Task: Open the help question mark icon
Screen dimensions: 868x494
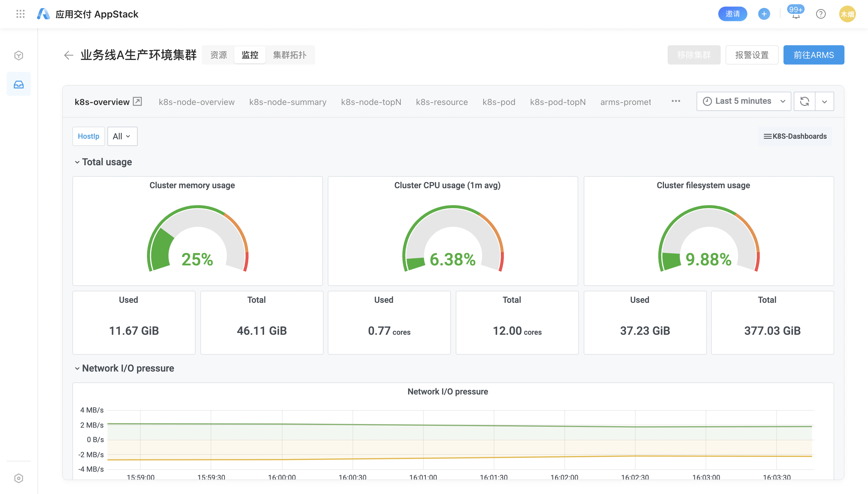Action: point(821,14)
